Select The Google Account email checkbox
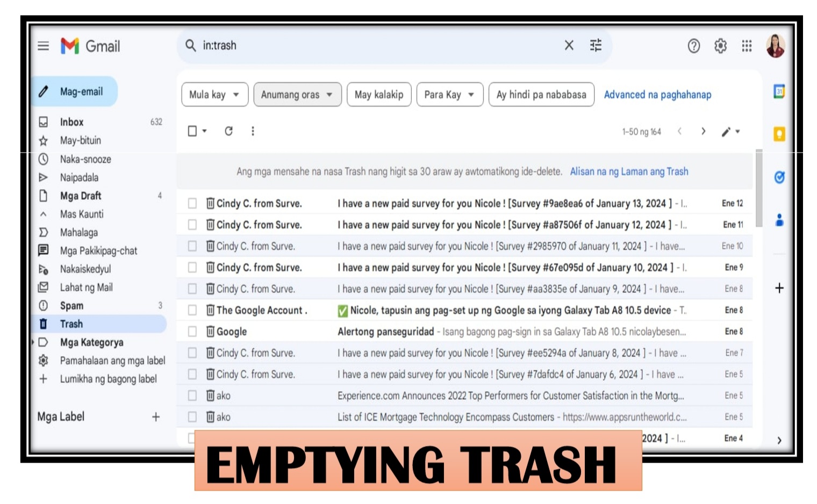Screen dimensions: 817x504 pyautogui.click(x=192, y=310)
